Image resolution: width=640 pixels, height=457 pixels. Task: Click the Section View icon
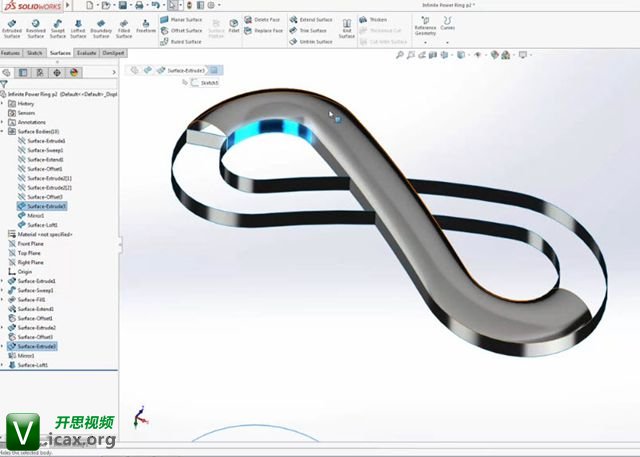click(x=433, y=55)
